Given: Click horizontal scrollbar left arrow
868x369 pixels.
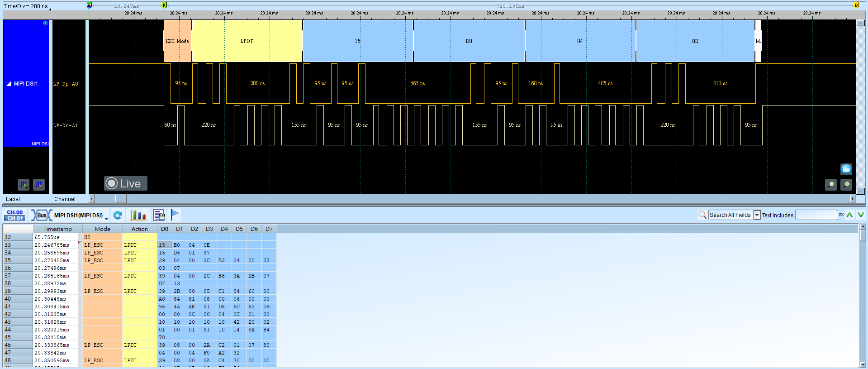Looking at the screenshot, I should 92,199.
